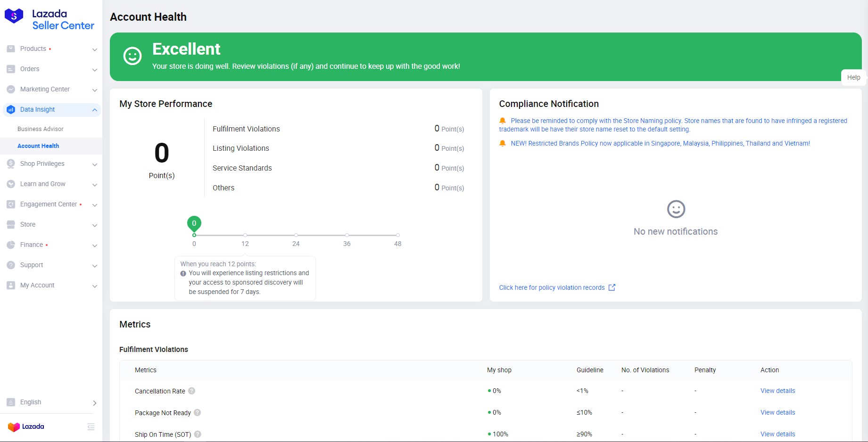Collapse the sidebar using bottom menu icon
Screen dimensions: 868x442
91,427
